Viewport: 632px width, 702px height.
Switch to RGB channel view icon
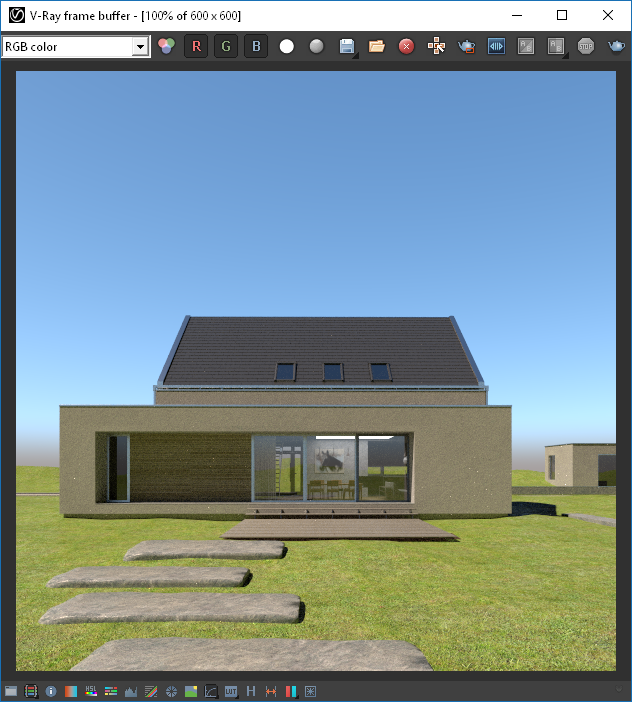[x=167, y=46]
